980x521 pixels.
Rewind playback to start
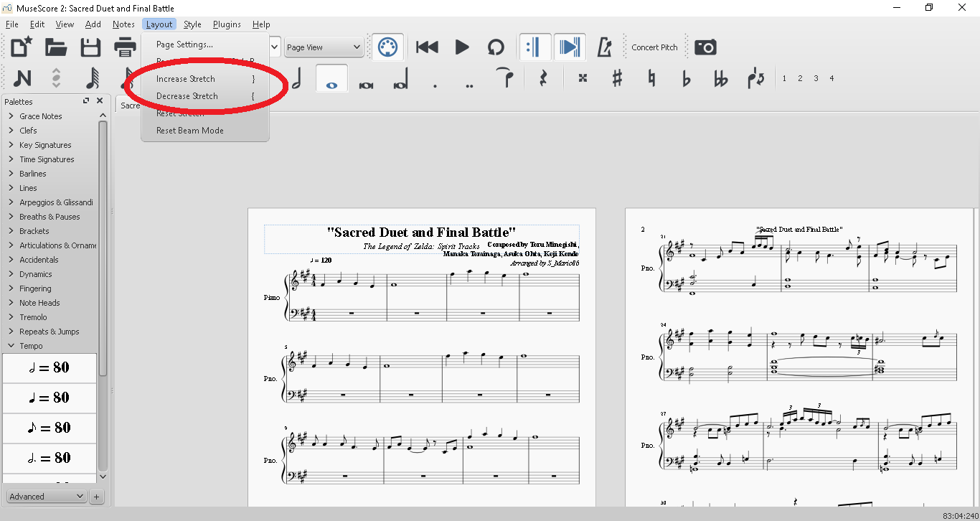[x=427, y=47]
